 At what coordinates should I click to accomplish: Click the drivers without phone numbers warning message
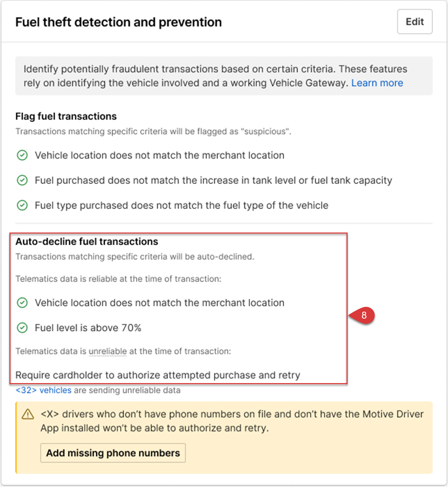click(x=232, y=421)
